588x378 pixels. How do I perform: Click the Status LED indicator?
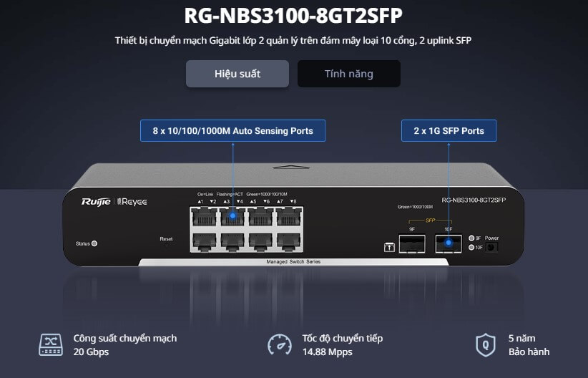(94, 243)
